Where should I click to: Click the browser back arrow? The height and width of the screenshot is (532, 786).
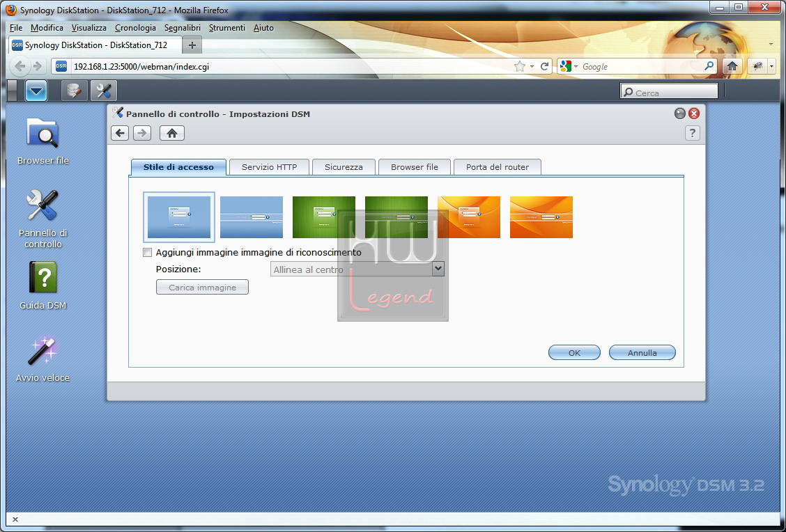click(20, 66)
